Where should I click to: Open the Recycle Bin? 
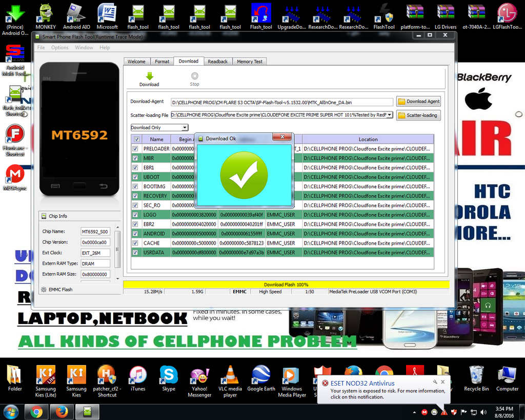click(476, 378)
